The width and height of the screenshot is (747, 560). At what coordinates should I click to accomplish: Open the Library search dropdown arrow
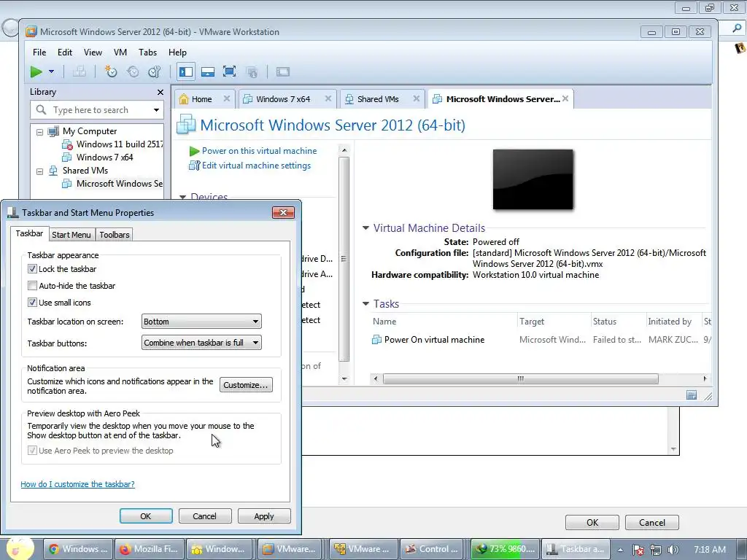[156, 110]
